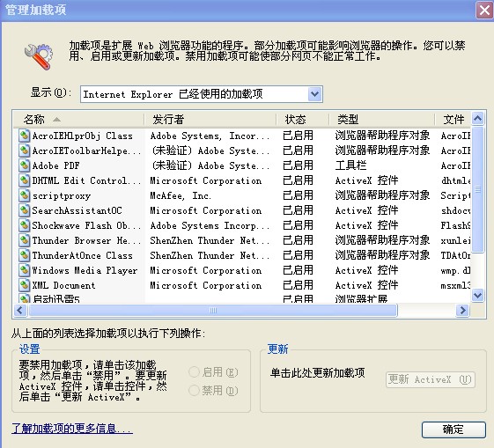Select the AcroIEHlprObj Class row name
This screenshot has width=494, height=448.
(83, 136)
